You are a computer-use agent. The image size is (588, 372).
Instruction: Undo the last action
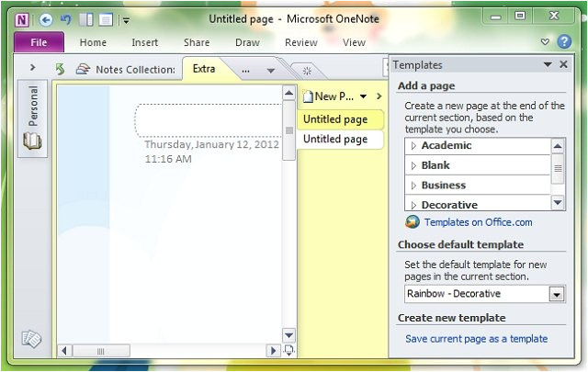click(66, 19)
